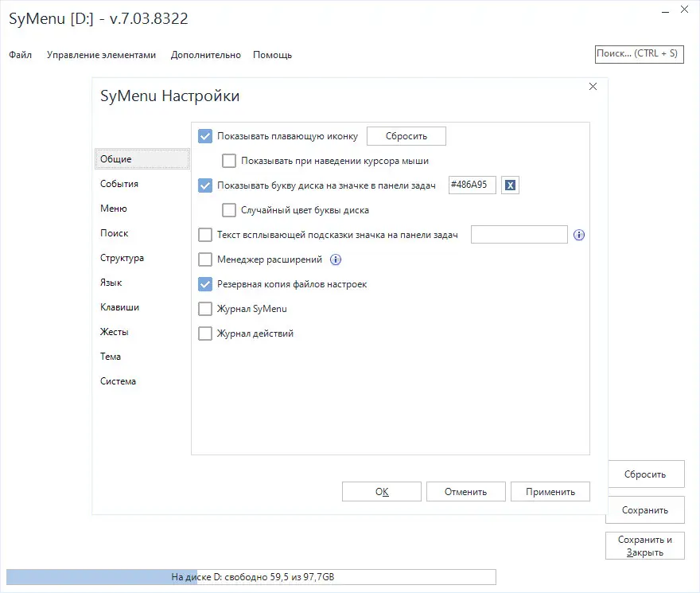Image resolution: width=700 pixels, height=593 pixels.
Task: Click the empty tooltip text input field
Action: (x=519, y=235)
